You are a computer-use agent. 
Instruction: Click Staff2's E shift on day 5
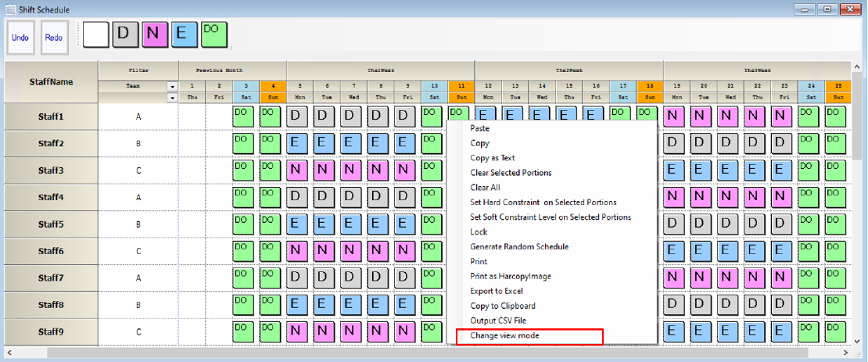(299, 144)
